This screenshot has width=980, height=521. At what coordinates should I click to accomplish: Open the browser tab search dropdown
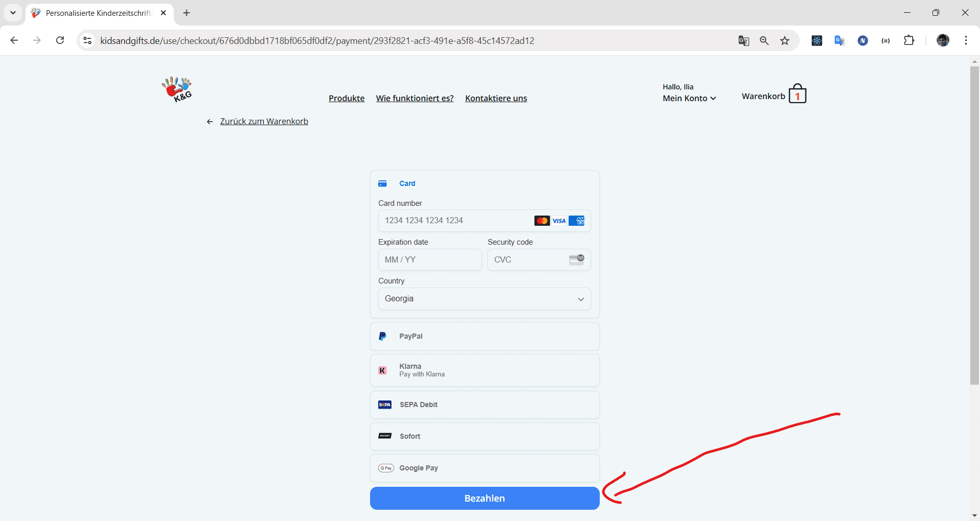click(13, 13)
